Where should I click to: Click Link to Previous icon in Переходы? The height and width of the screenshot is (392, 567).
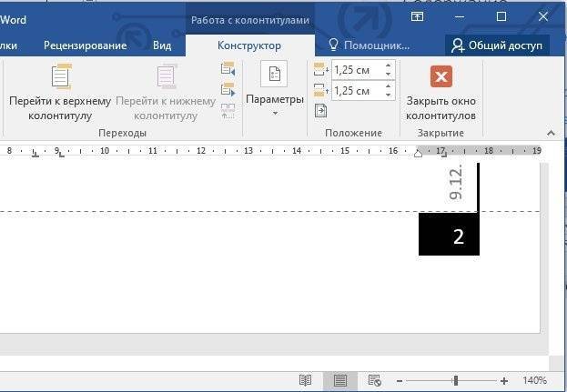[228, 111]
